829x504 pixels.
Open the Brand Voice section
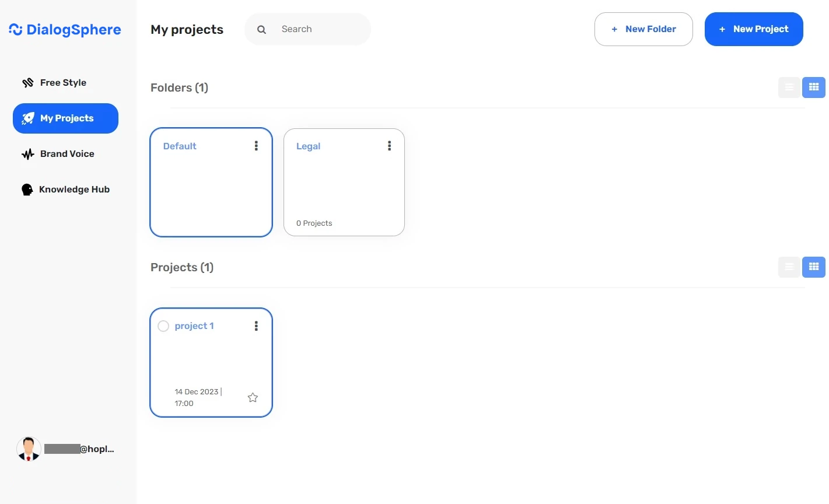(x=67, y=154)
